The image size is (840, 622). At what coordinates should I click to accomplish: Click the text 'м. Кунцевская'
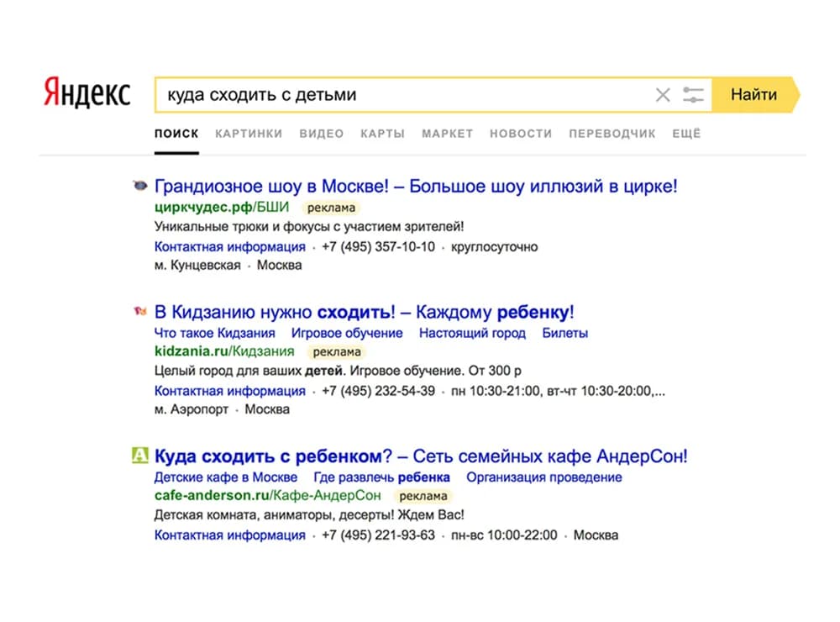coord(197,265)
